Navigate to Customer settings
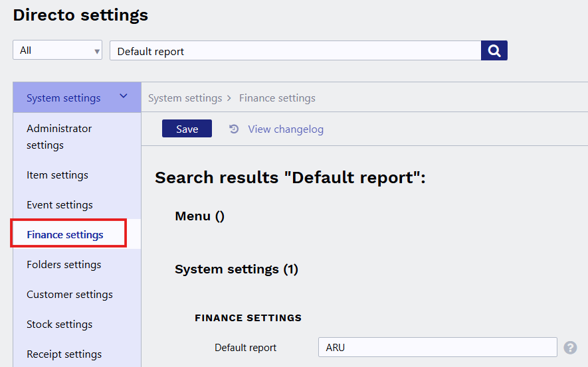 [x=70, y=295]
